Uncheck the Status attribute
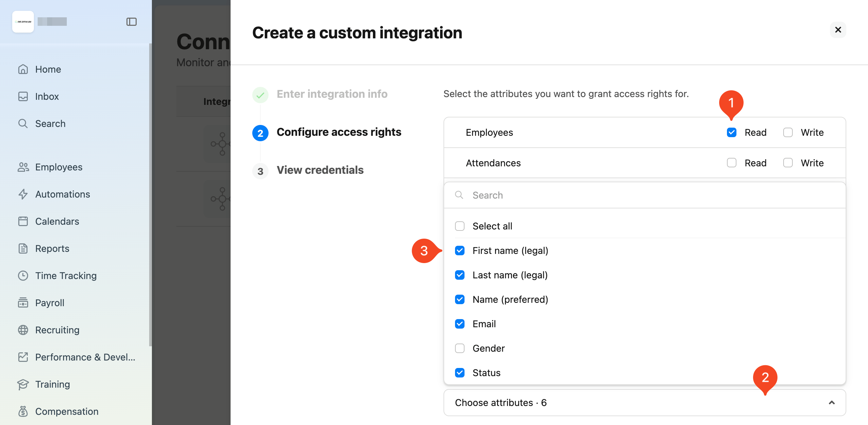The width and height of the screenshot is (868, 425). point(460,373)
